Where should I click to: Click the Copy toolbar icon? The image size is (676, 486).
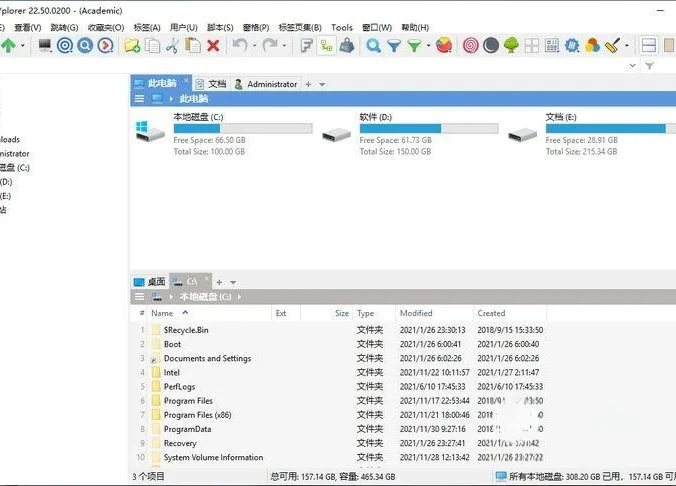[152, 45]
